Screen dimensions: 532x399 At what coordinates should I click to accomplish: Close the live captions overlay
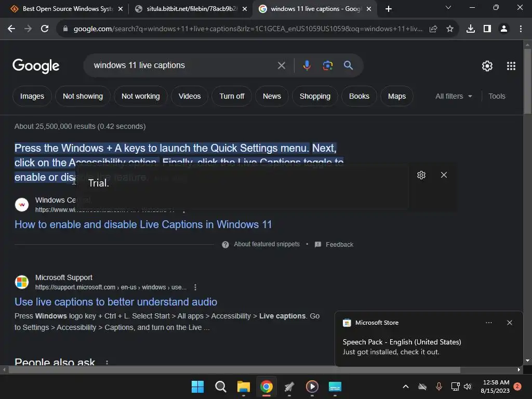pos(444,175)
